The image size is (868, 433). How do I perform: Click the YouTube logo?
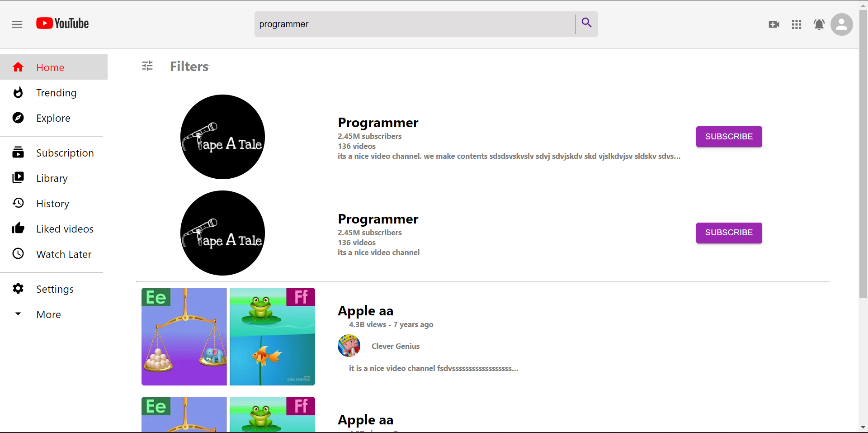click(62, 24)
